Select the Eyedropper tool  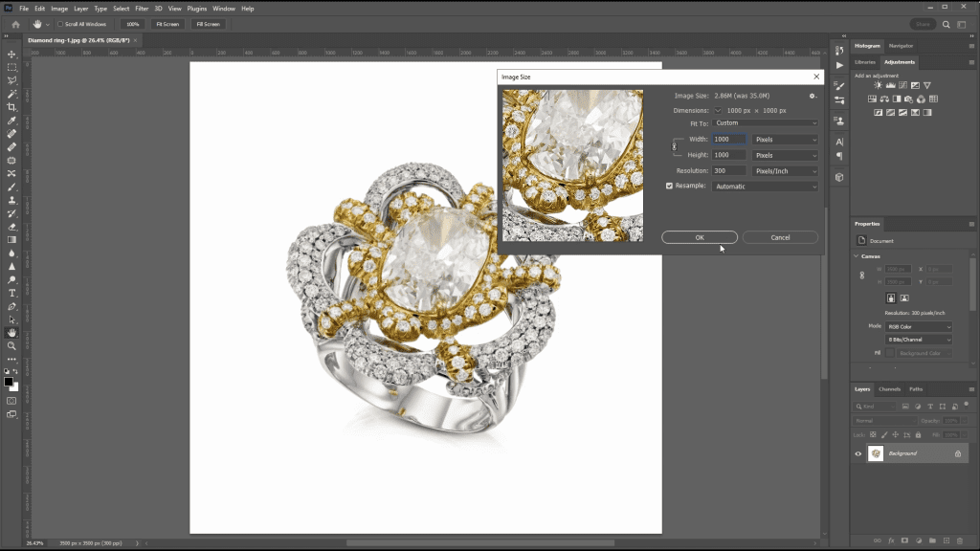pos(11,121)
